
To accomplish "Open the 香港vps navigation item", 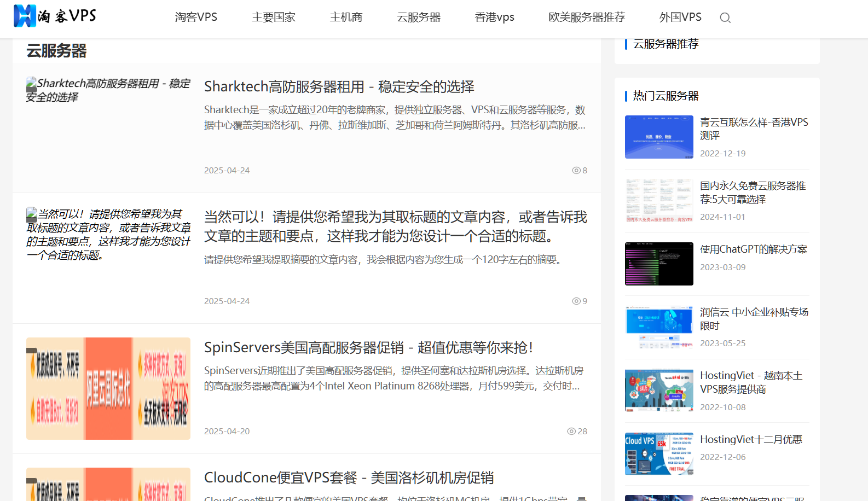I will (494, 17).
